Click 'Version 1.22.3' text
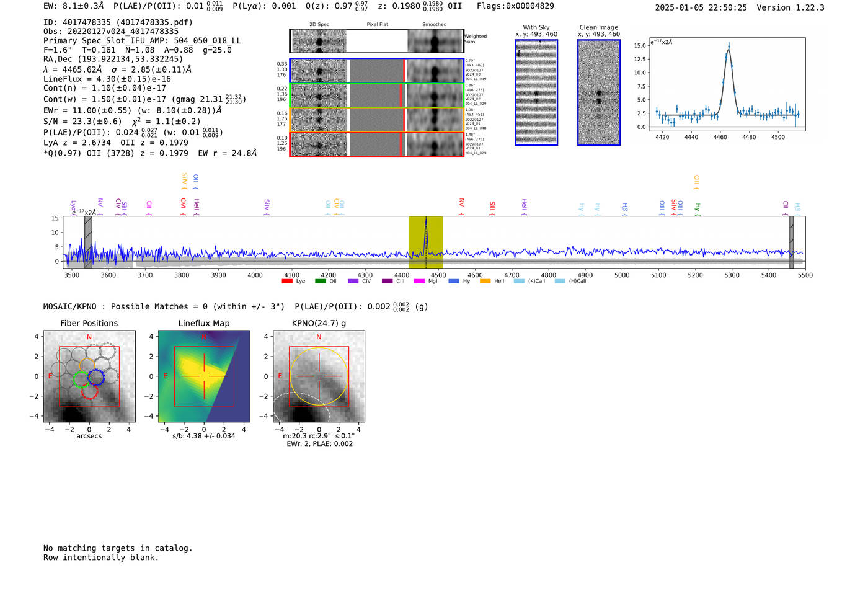 click(x=790, y=7)
